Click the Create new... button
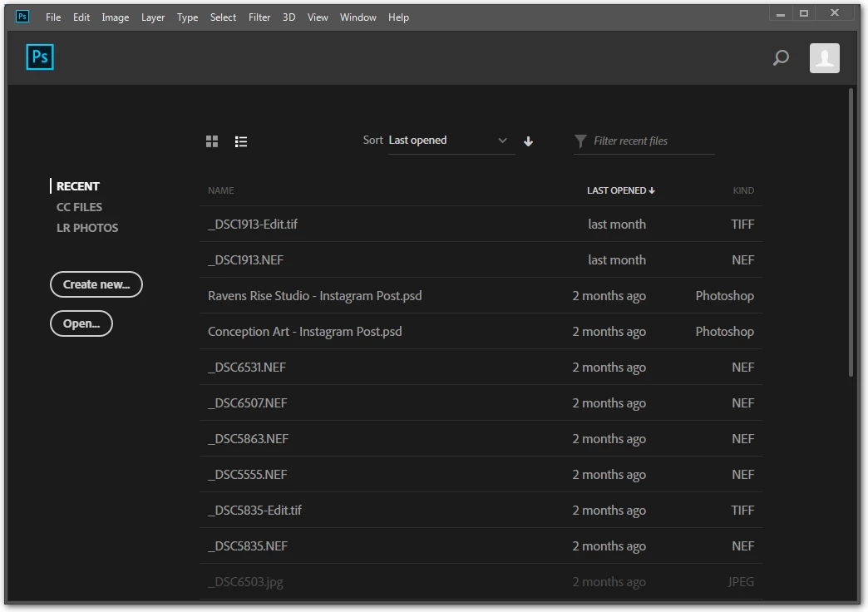Viewport: 868px width, 612px height. coord(96,284)
